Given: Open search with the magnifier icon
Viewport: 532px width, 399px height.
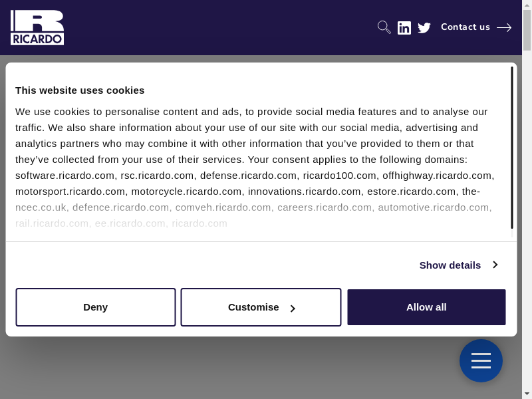Looking at the screenshot, I should click(384, 27).
